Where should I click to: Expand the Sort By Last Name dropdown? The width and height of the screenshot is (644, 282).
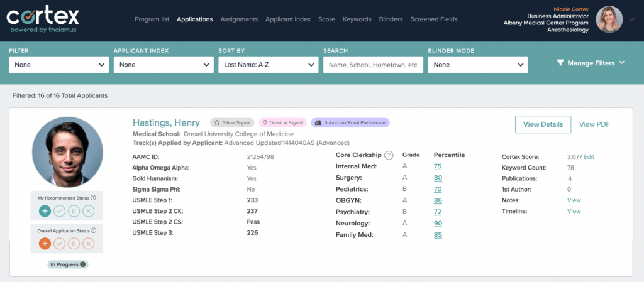pyautogui.click(x=269, y=65)
